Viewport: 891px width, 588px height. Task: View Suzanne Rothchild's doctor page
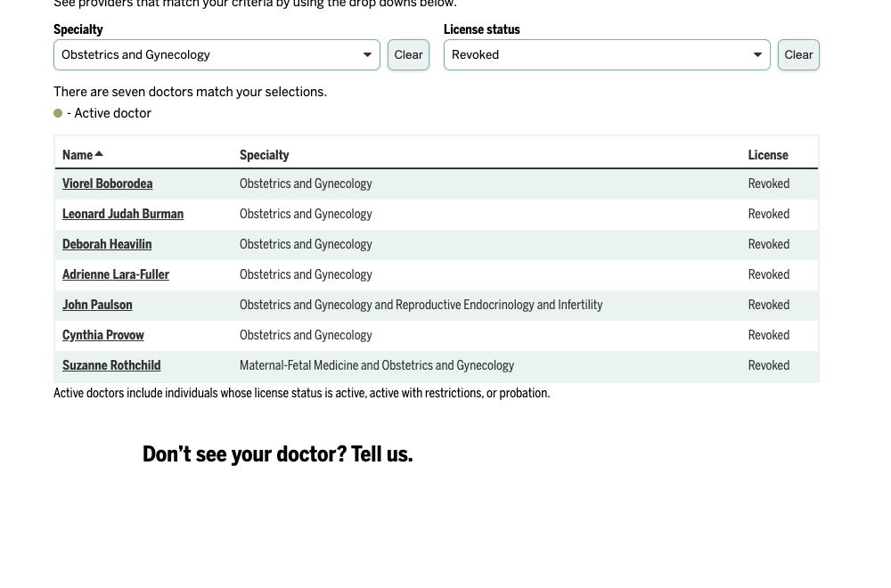pos(111,365)
